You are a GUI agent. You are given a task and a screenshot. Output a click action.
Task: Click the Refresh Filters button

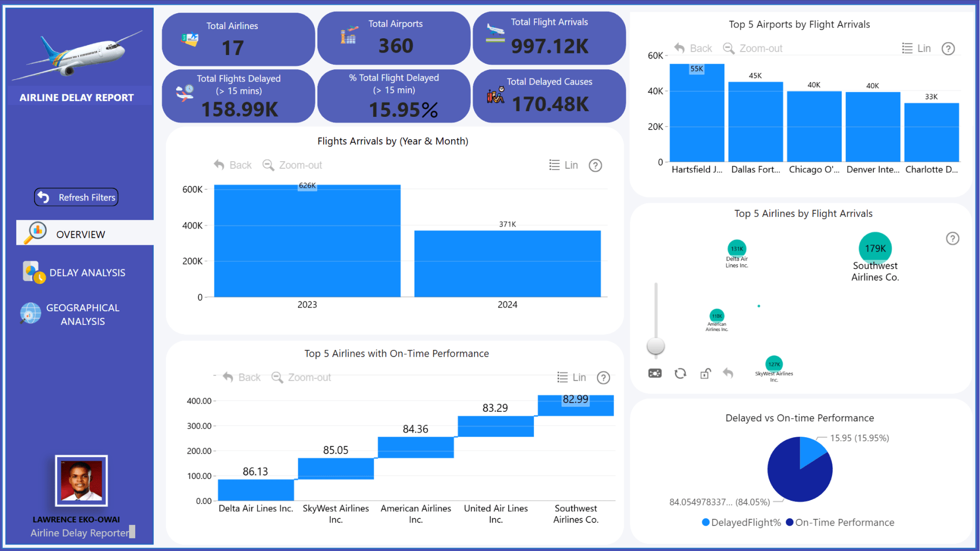[x=76, y=197]
